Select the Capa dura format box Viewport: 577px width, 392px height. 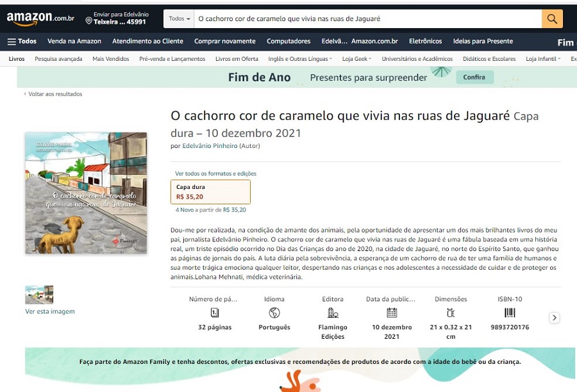tap(210, 192)
